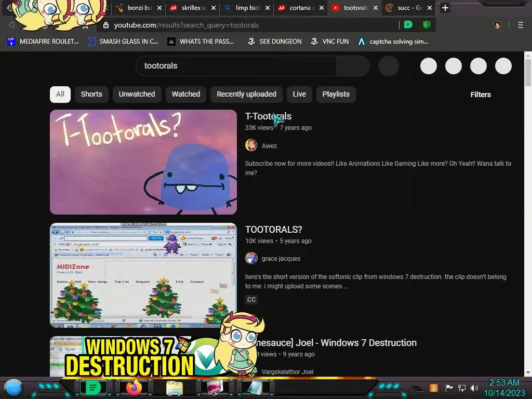Close the tootorals tab
The image size is (532, 399).
coord(376,8)
